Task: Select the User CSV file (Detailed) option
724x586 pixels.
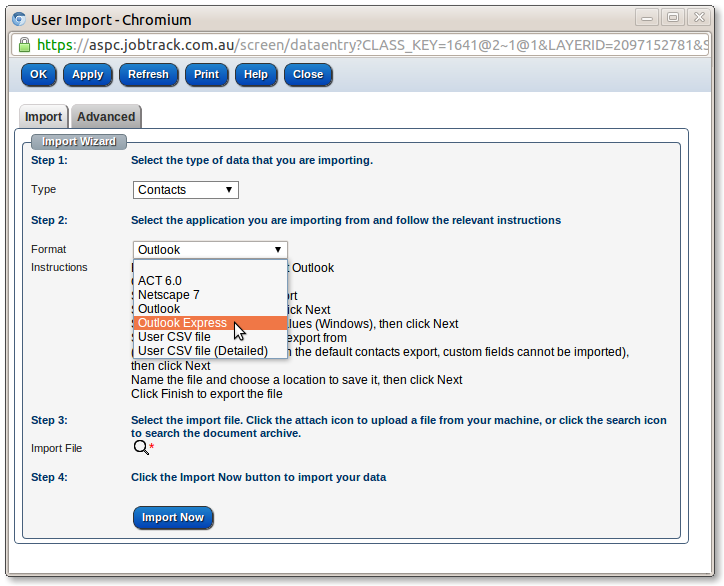Action: (x=202, y=351)
